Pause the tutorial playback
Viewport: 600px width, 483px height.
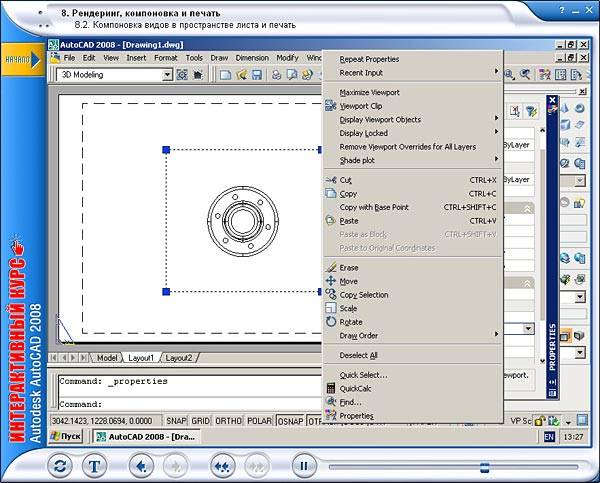tap(304, 466)
